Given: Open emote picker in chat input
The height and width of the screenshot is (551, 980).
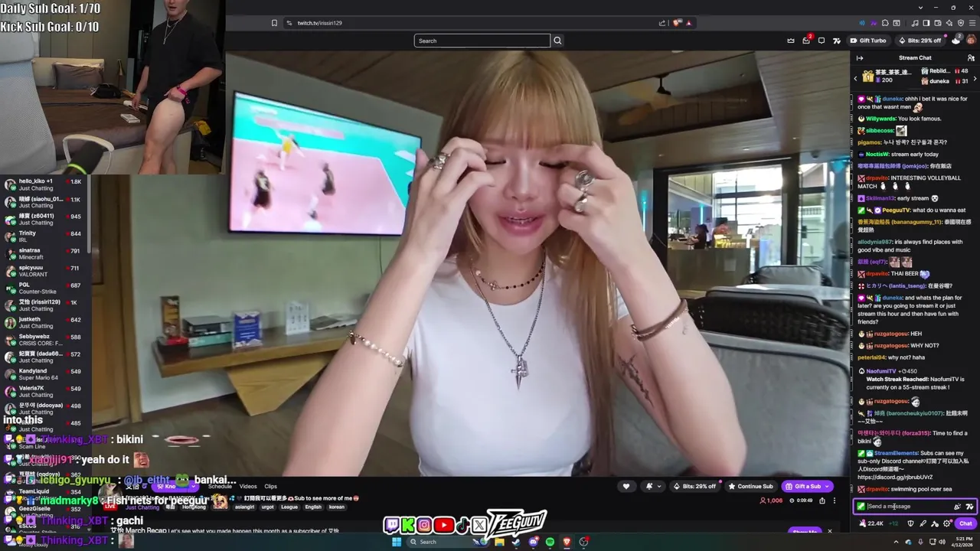Looking at the screenshot, I should (957, 507).
